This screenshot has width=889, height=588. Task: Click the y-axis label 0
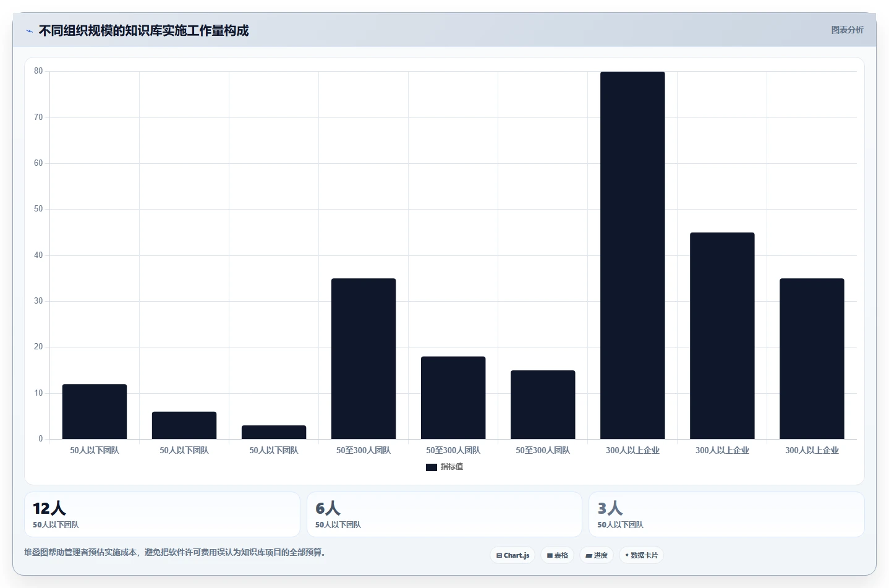point(41,439)
